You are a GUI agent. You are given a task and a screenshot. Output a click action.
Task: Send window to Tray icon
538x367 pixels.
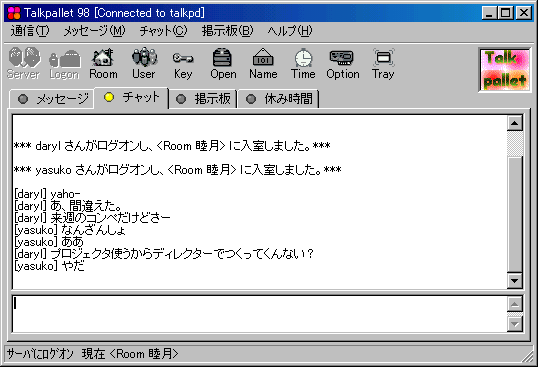click(383, 63)
